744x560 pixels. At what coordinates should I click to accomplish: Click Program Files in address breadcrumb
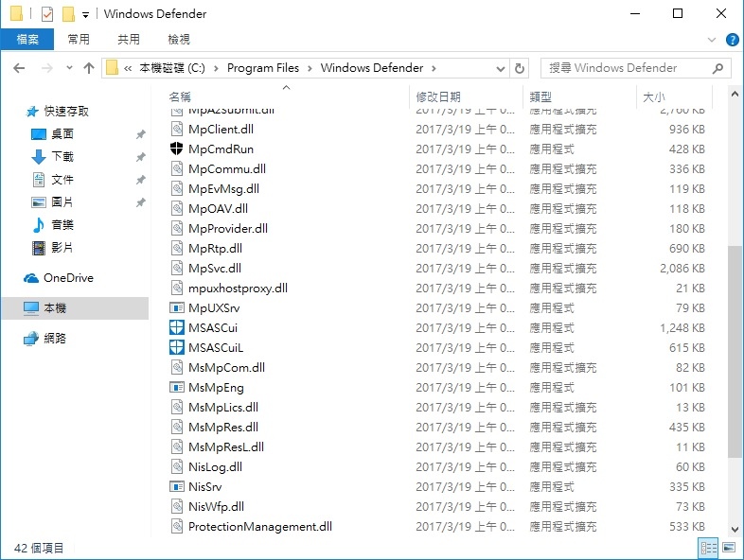(x=263, y=68)
